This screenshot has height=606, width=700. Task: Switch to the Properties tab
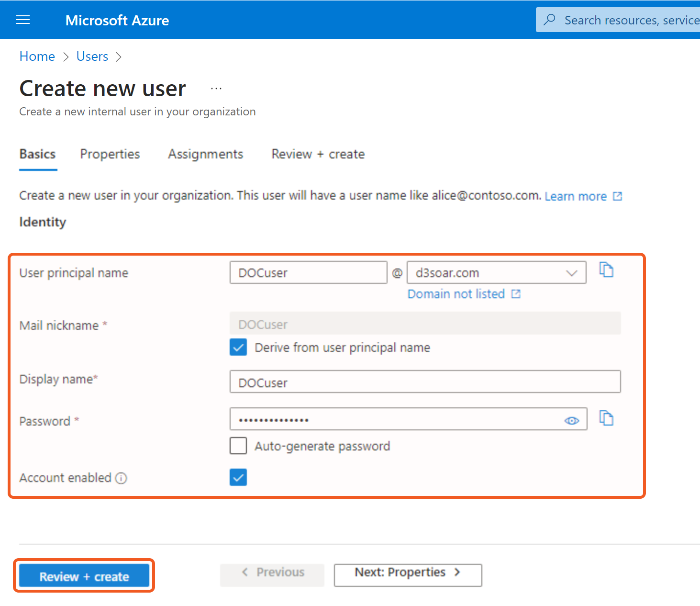point(110,154)
